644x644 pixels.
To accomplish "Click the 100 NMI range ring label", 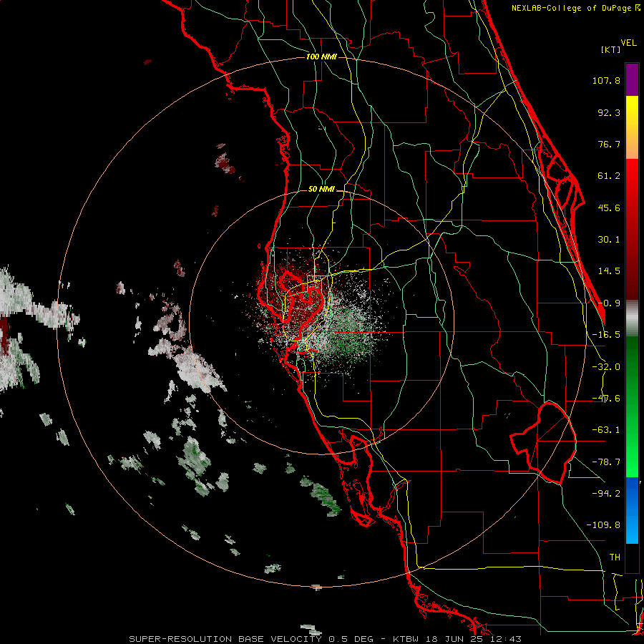I will click(x=321, y=57).
